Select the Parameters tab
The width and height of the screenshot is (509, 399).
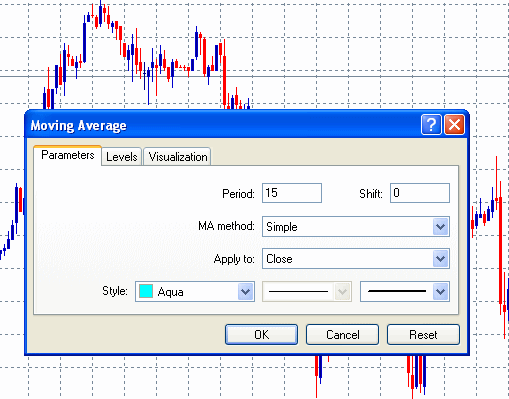point(68,155)
